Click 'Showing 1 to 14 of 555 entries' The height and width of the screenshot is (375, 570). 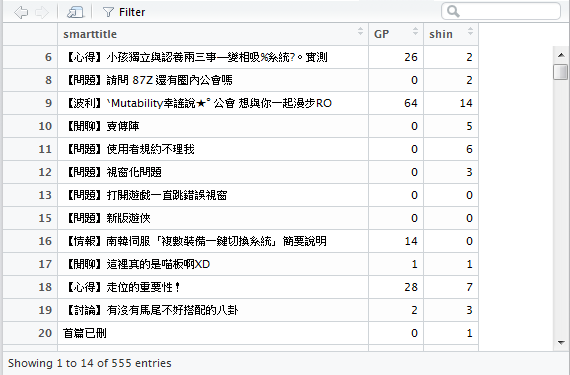89,363
